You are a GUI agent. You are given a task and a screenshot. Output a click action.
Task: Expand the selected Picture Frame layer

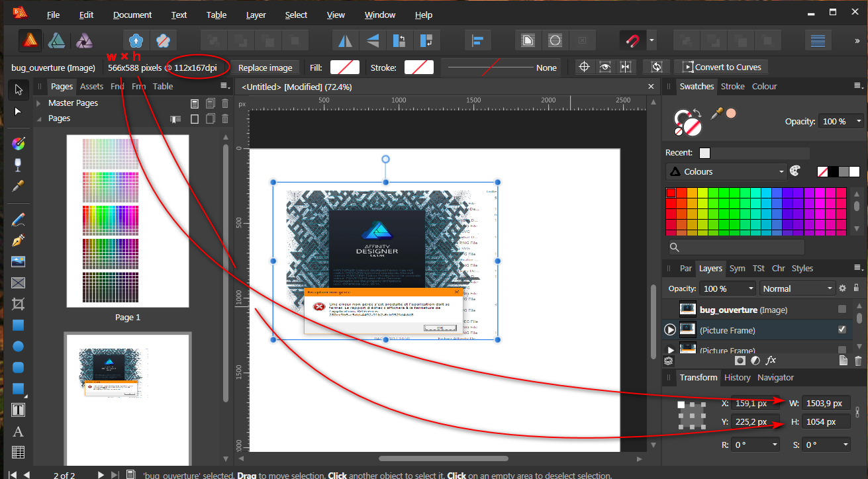[x=670, y=329]
